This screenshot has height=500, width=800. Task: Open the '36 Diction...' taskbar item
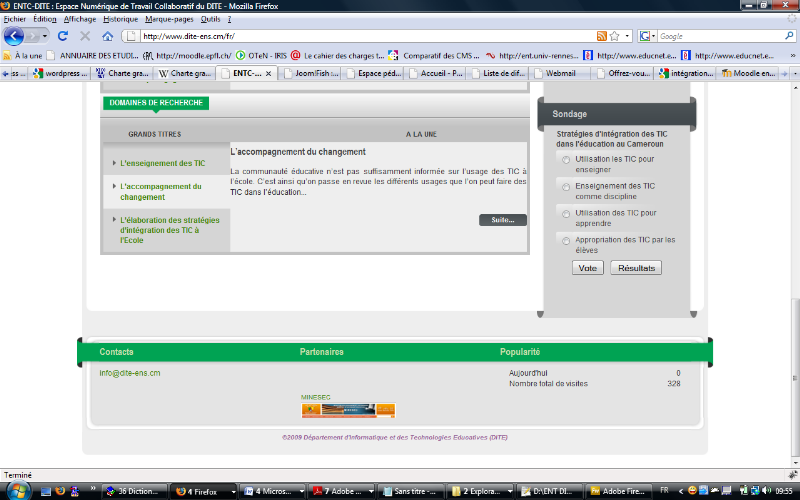coord(135,491)
